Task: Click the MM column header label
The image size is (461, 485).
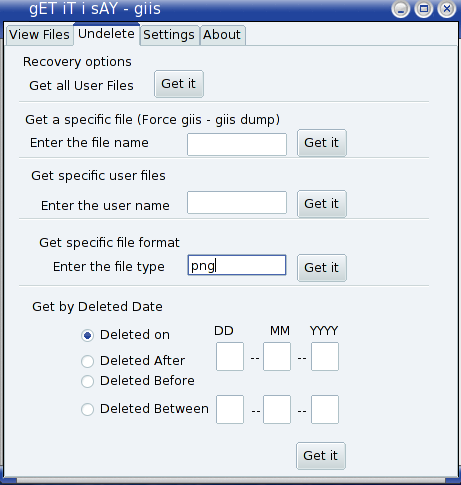Action: click(280, 331)
